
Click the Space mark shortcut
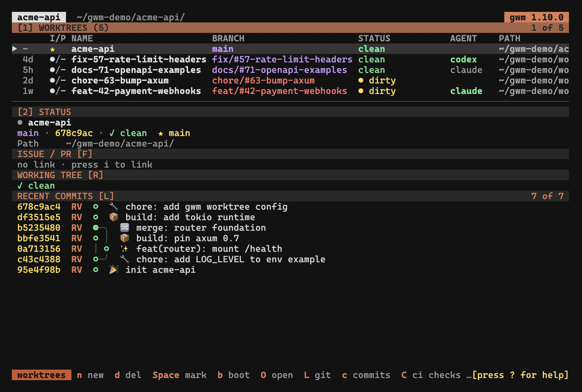179,375
